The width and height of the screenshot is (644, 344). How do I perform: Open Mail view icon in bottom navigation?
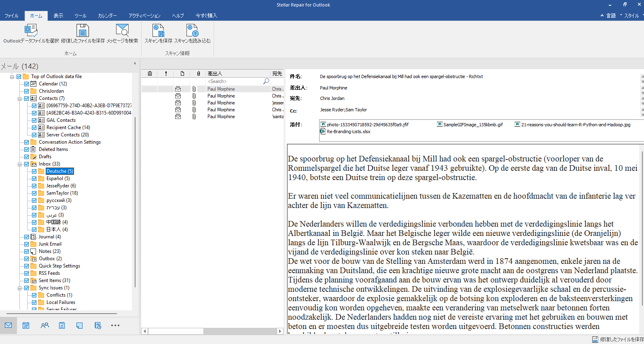point(8,325)
